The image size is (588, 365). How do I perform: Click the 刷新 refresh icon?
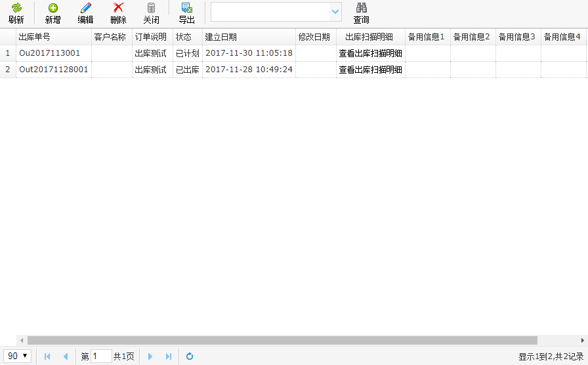click(16, 8)
